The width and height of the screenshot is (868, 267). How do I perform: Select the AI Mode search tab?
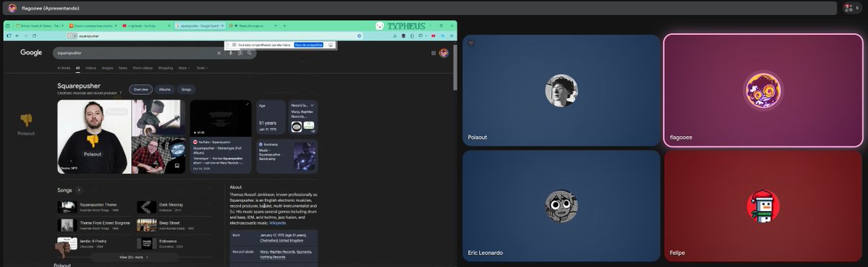click(x=64, y=68)
